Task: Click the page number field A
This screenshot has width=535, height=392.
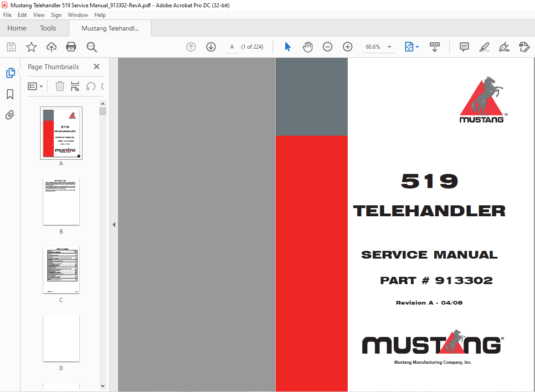Action: 232,47
